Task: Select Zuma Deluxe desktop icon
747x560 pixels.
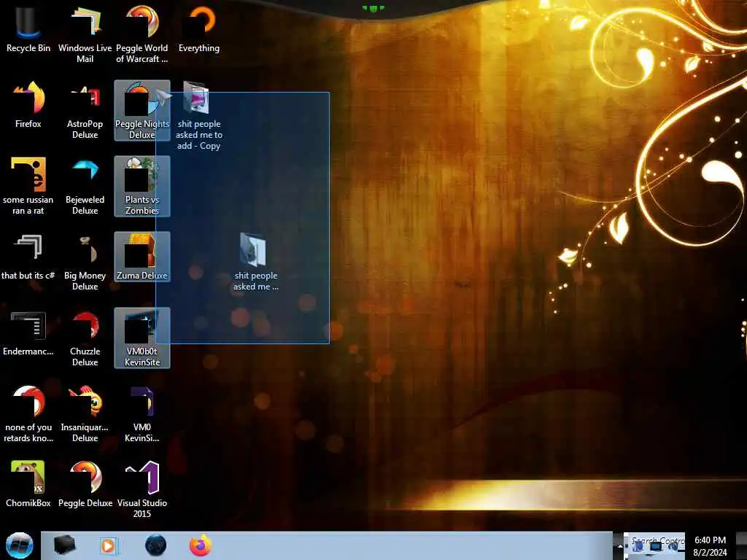Action: [142, 257]
